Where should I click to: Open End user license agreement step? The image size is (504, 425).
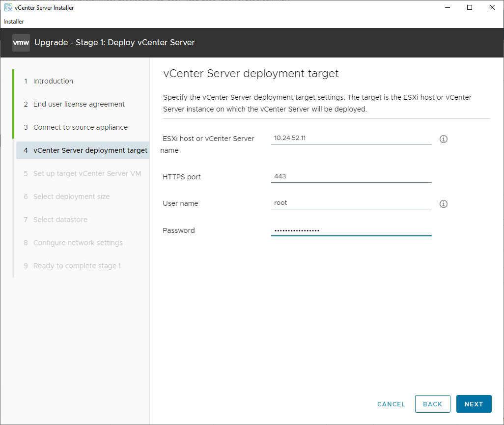click(x=79, y=104)
